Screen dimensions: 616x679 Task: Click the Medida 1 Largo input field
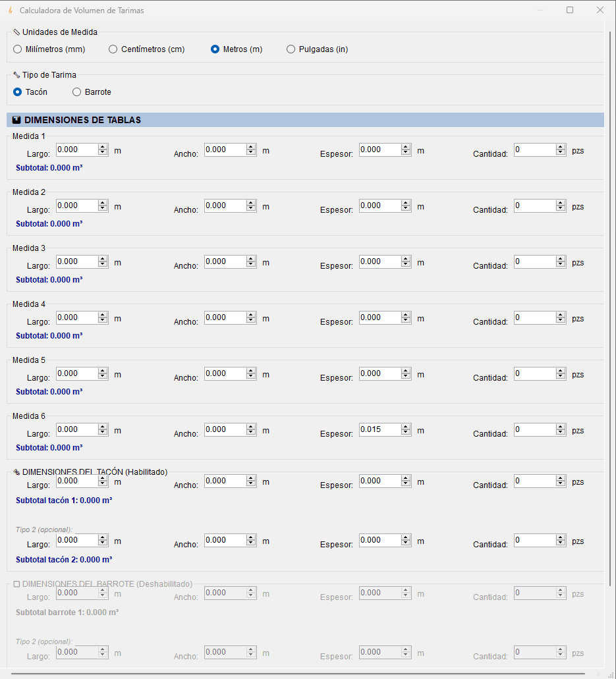coord(77,150)
